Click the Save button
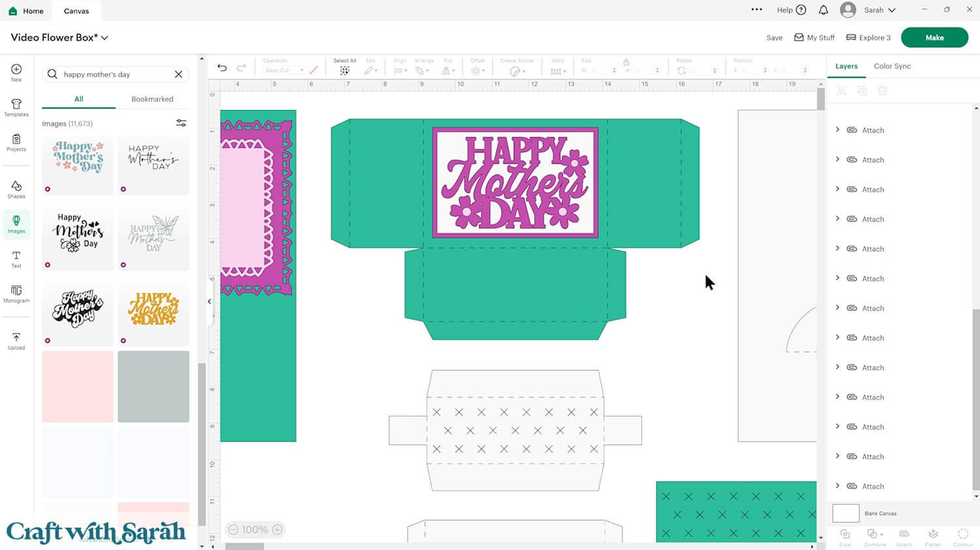980x550 pixels. [774, 38]
